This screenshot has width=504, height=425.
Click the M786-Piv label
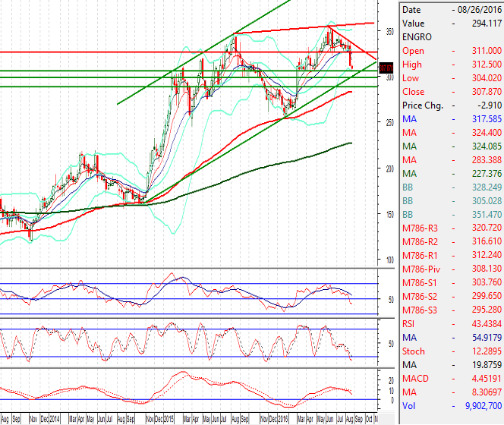[421, 269]
